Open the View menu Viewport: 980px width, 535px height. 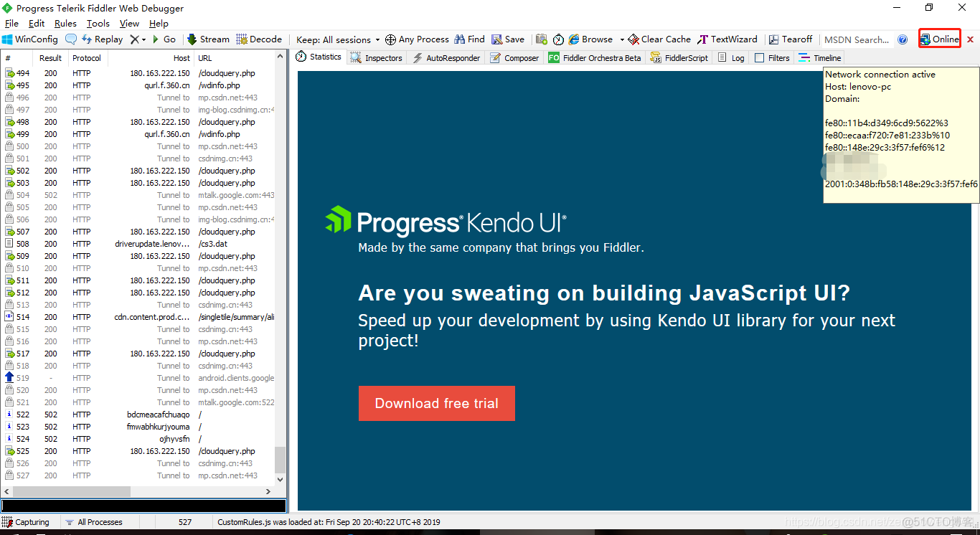point(130,24)
